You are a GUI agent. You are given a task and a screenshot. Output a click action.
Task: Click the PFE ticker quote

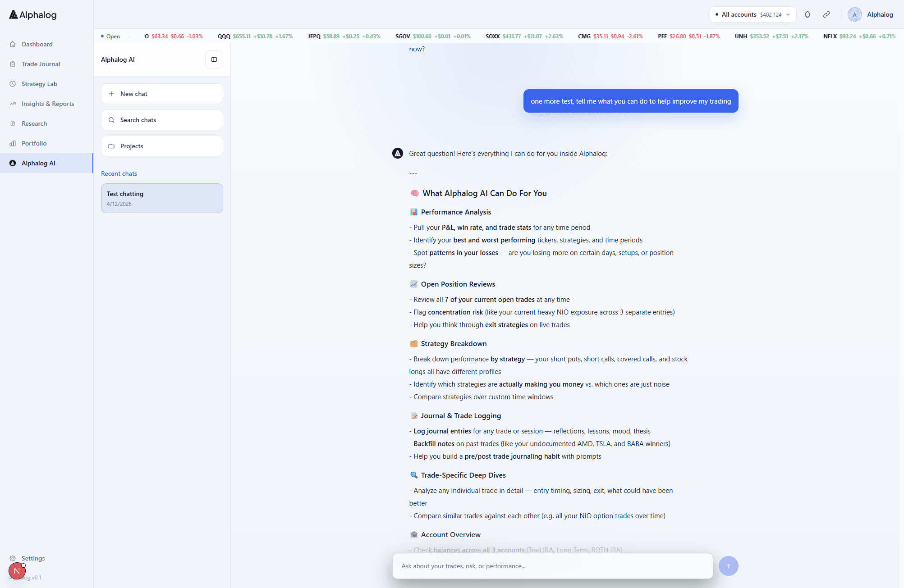click(x=689, y=36)
